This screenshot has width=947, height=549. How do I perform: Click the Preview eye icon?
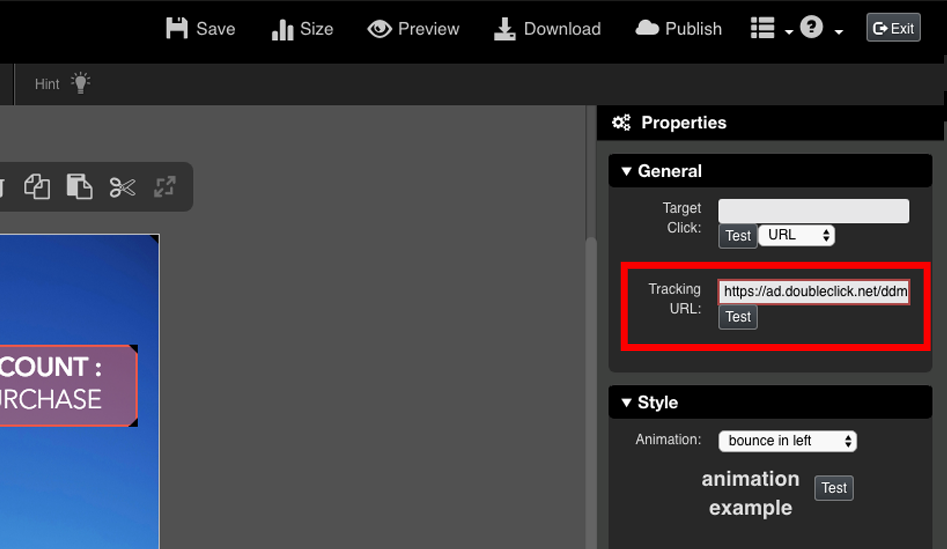pos(379,29)
